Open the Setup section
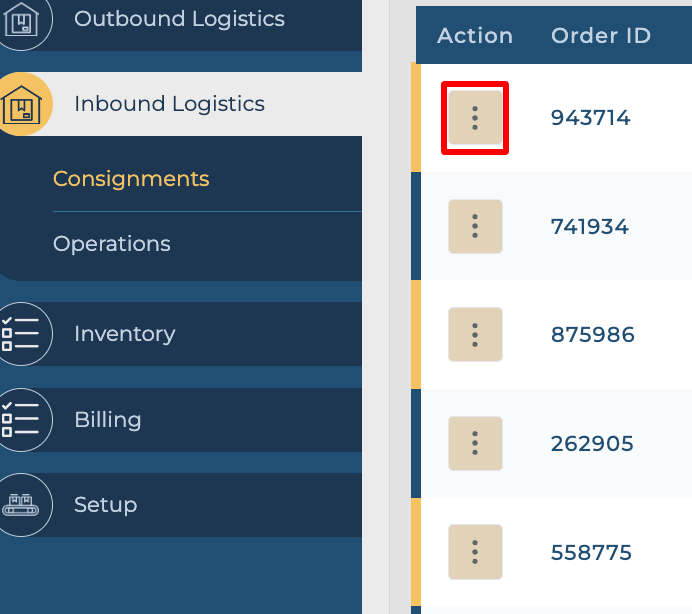The image size is (692, 614). pos(105,505)
